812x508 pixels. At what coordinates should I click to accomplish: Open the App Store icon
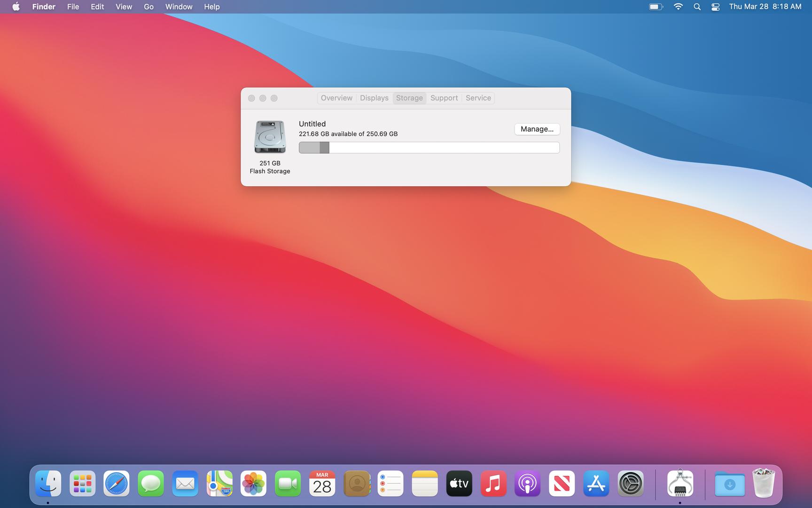tap(596, 484)
